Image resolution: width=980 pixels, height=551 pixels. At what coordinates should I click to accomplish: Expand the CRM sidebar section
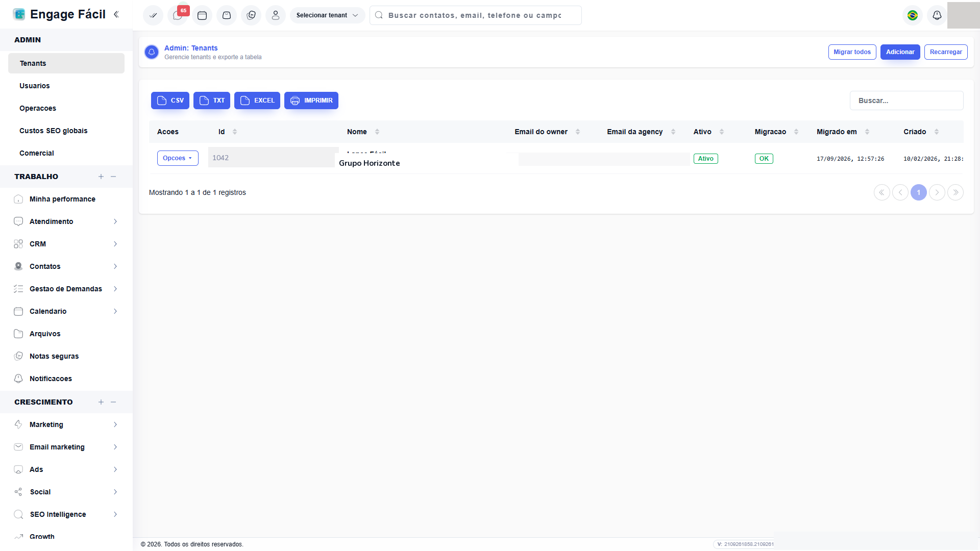(x=66, y=244)
